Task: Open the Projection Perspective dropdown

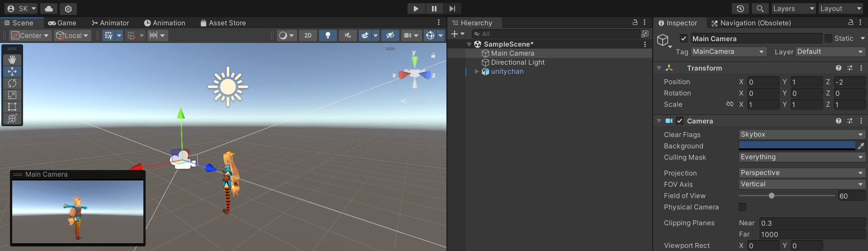Action: tap(802, 173)
